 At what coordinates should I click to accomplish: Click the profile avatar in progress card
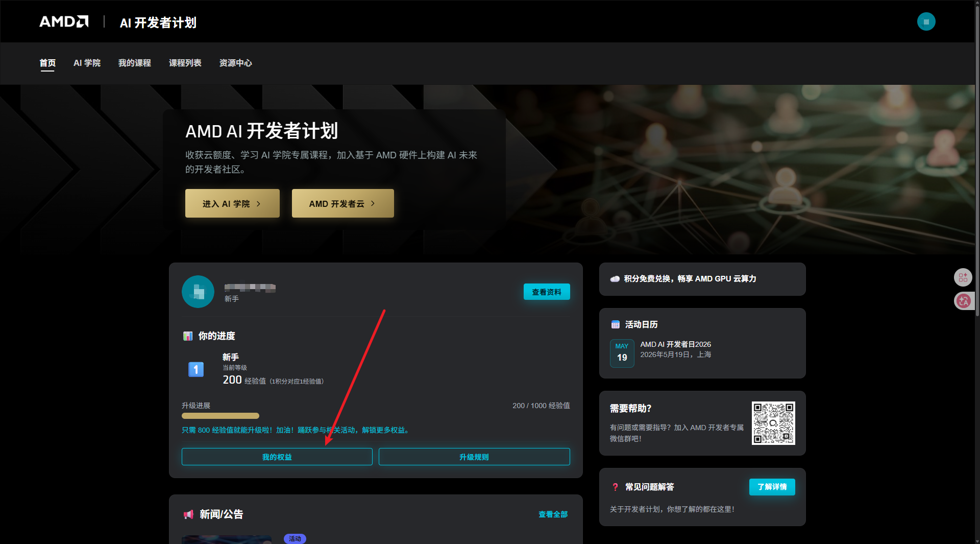click(x=198, y=292)
